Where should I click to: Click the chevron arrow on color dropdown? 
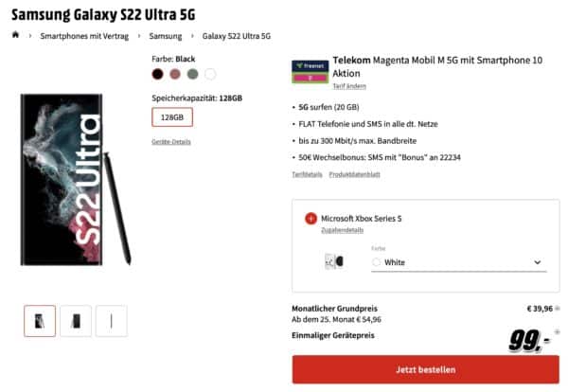(x=538, y=262)
